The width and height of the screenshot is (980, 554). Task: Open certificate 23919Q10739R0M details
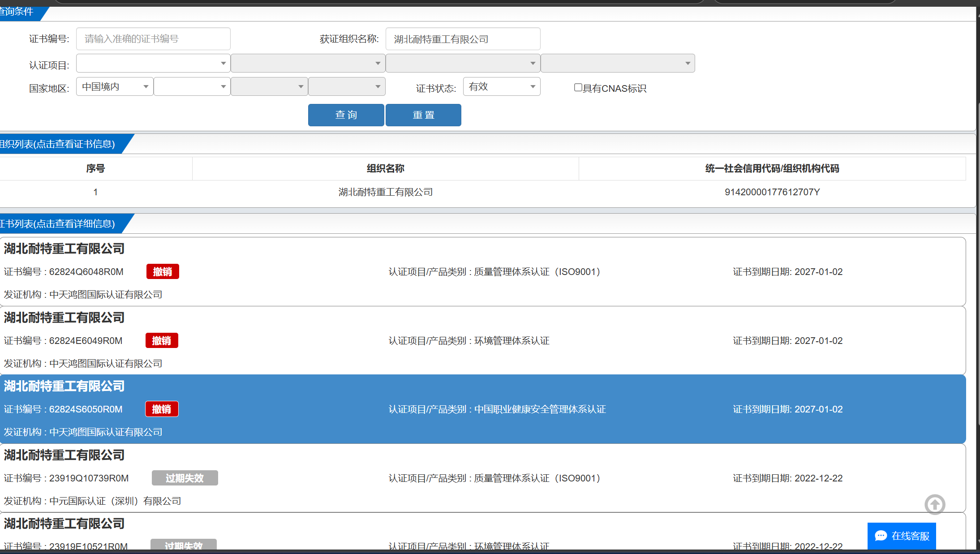tap(483, 478)
